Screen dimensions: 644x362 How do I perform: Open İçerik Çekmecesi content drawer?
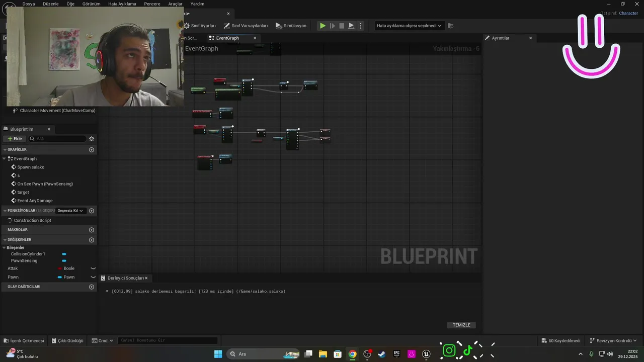pyautogui.click(x=24, y=341)
